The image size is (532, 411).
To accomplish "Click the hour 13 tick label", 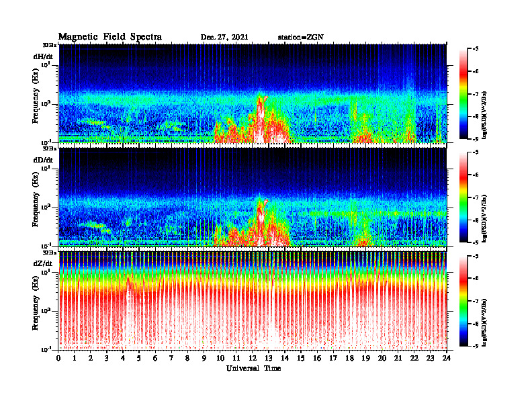I will coord(269,358).
